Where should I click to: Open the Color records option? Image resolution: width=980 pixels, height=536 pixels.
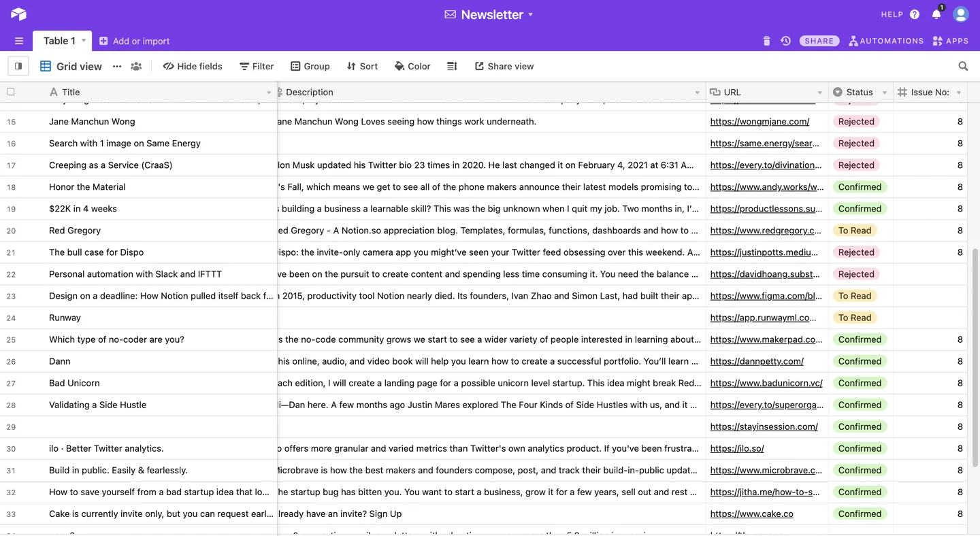click(412, 66)
